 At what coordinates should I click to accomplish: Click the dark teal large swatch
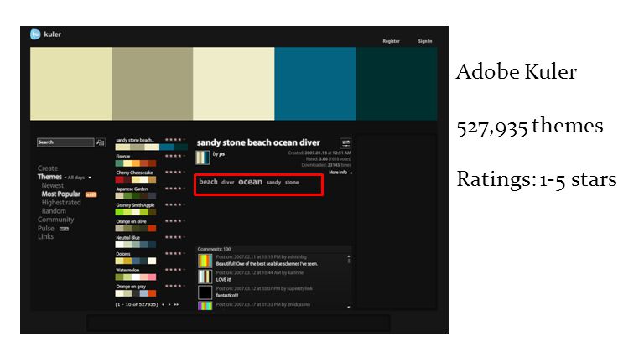pyautogui.click(x=397, y=83)
